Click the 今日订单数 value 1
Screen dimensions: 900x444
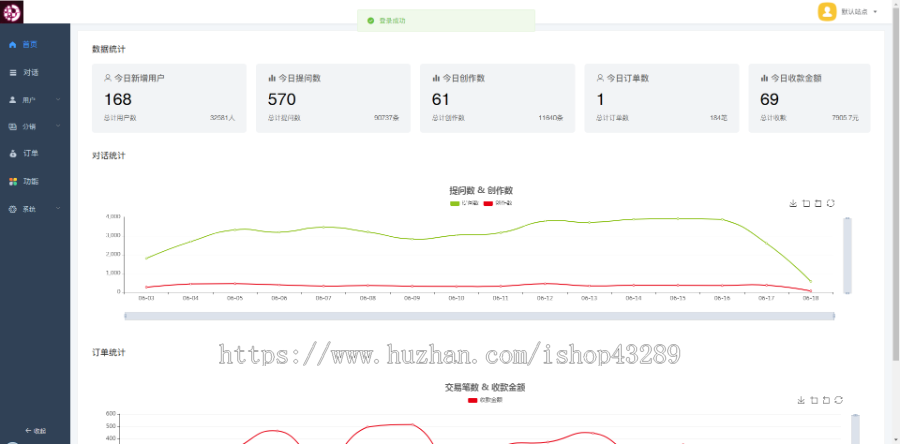coord(600,99)
